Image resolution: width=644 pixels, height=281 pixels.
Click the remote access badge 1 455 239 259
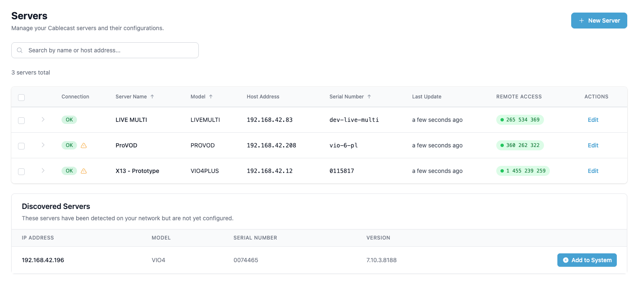[523, 171]
